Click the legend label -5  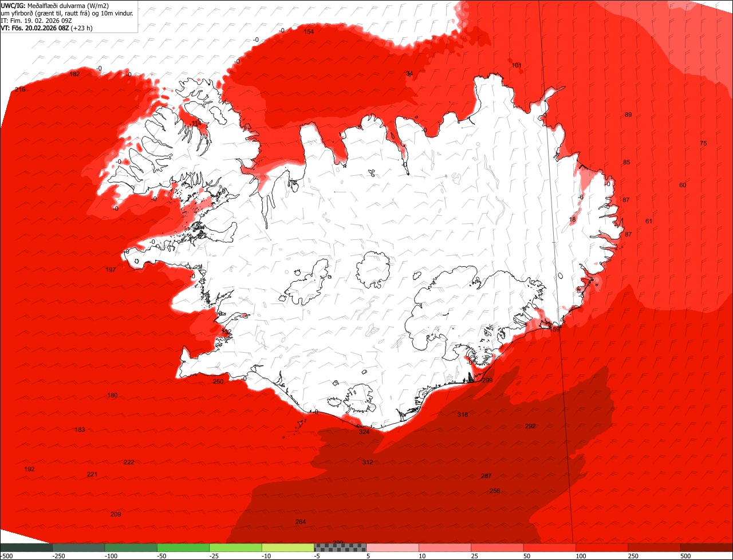click(x=318, y=556)
